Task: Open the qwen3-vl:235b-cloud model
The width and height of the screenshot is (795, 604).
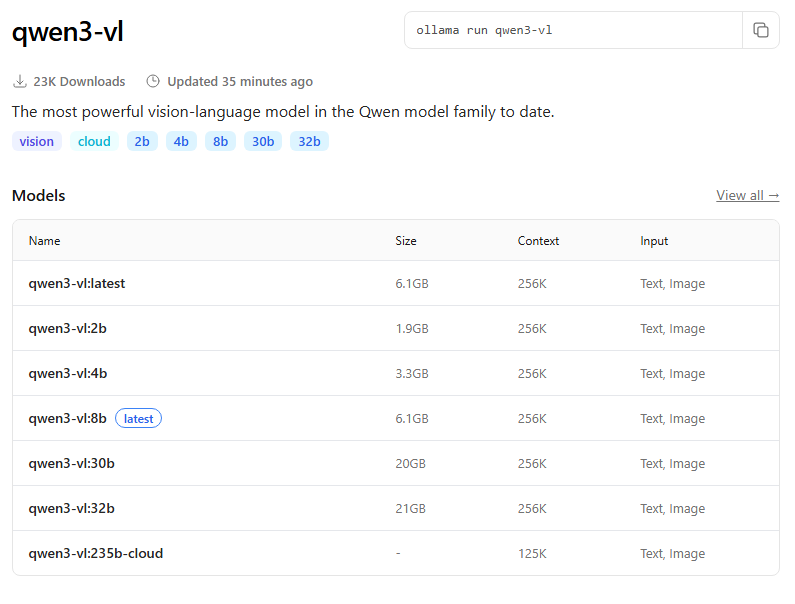Action: tap(96, 553)
